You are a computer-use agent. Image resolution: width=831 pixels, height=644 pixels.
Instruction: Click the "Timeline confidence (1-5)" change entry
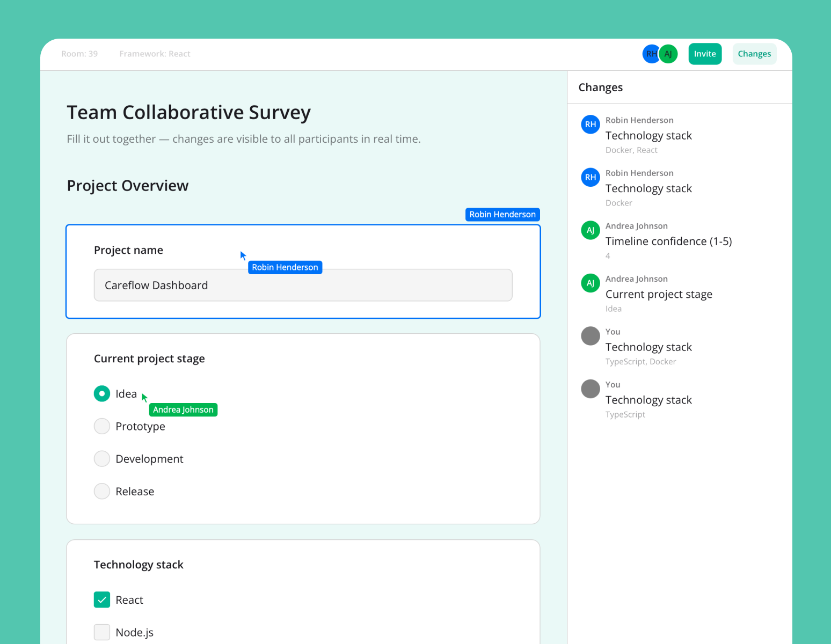click(669, 241)
